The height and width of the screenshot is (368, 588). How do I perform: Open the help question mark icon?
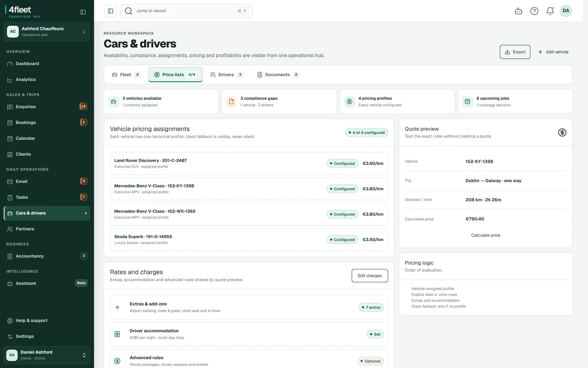(x=534, y=11)
